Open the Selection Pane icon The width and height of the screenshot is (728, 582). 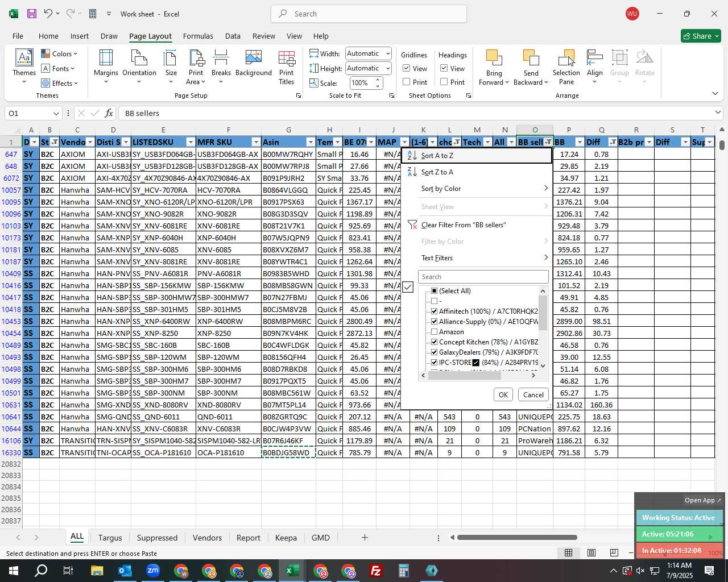pos(566,58)
